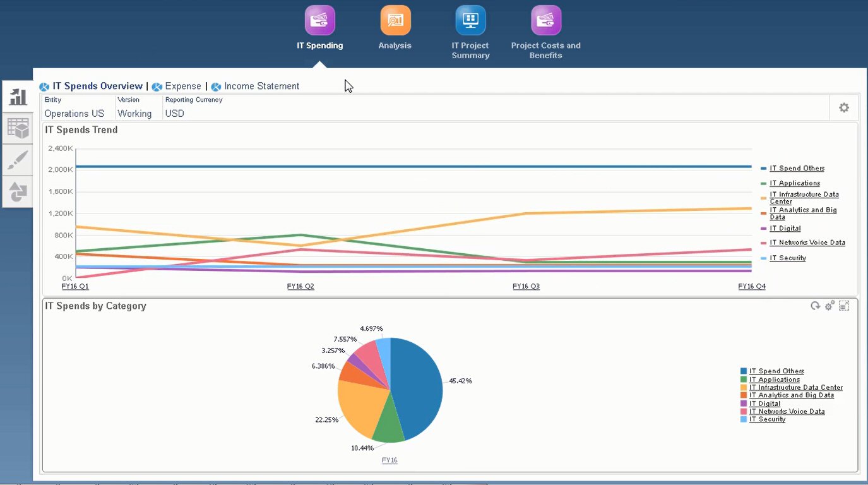Viewport: 868px width, 485px height.
Task: Open the IT Project Summary icon
Action: pos(470,20)
